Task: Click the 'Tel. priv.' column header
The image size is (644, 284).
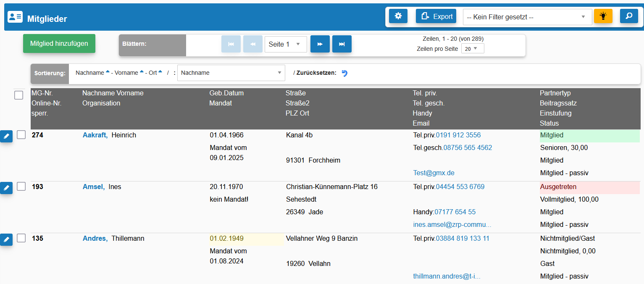Action: click(425, 93)
